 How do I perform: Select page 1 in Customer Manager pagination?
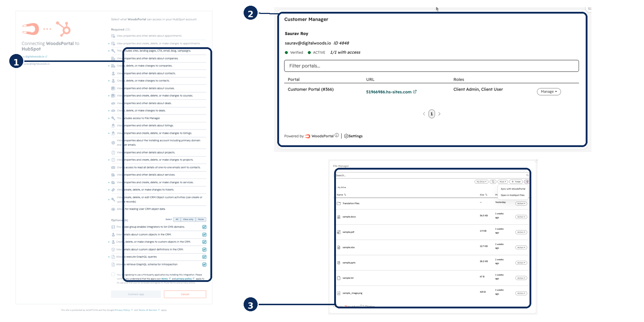432,114
